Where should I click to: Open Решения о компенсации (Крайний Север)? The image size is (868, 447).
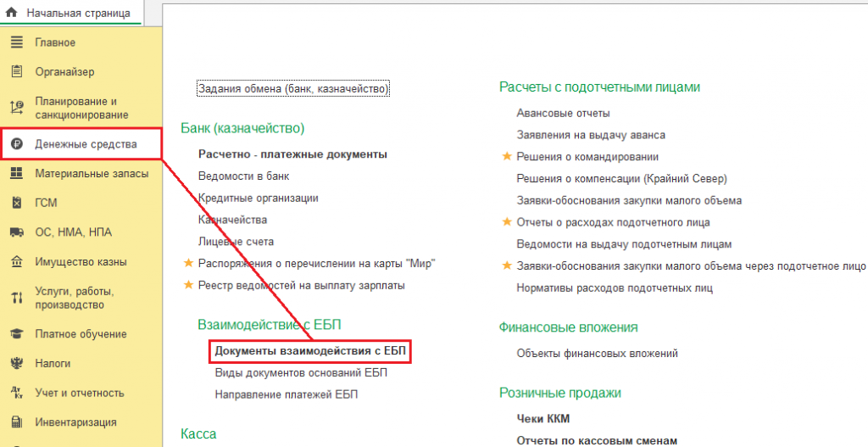[621, 178]
